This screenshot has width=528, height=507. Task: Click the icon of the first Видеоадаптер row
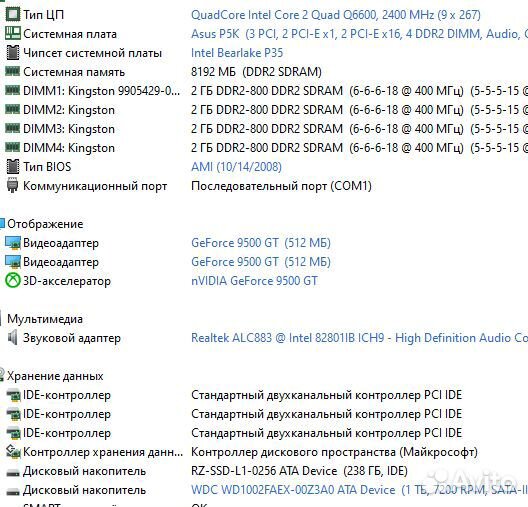13,243
